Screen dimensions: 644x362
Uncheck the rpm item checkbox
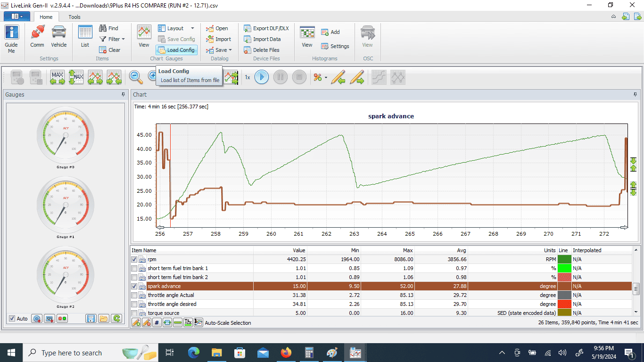(134, 259)
